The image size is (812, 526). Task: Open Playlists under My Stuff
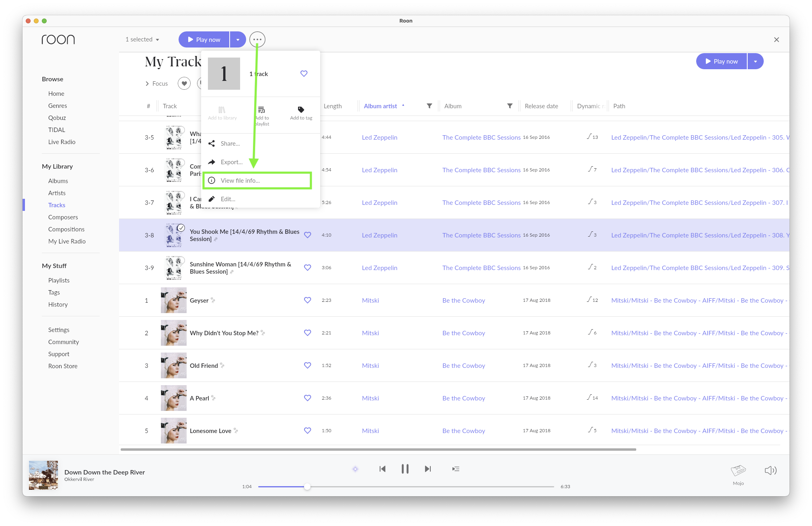coord(59,281)
